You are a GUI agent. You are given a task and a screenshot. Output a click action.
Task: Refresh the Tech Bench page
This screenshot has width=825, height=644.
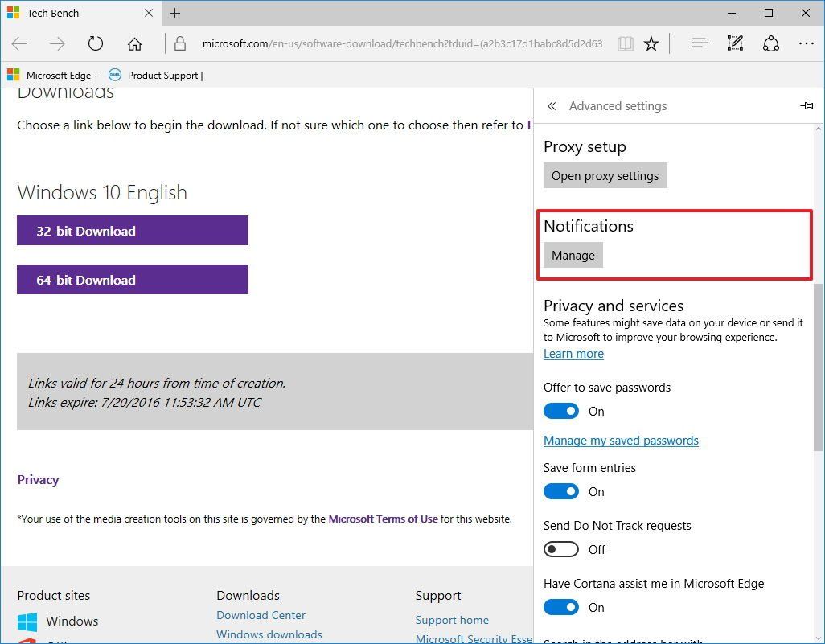(95, 43)
